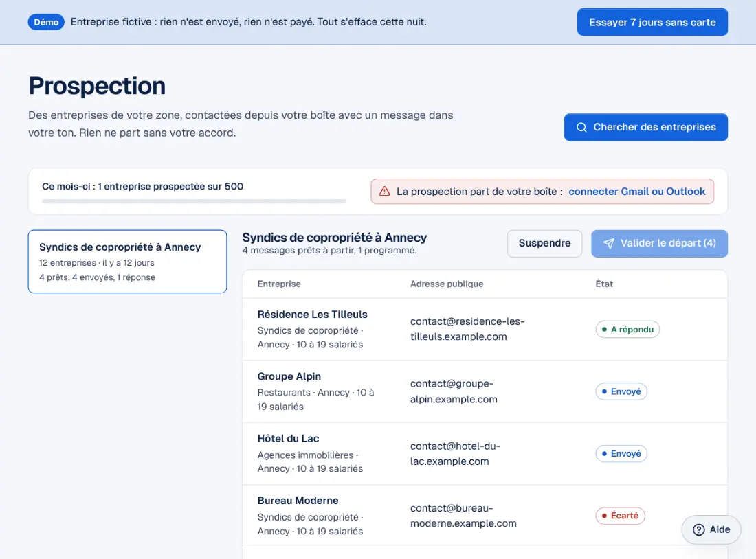The width and height of the screenshot is (756, 559).
Task: Click the 'Entreprise fictive' demo banner message
Action: (248, 22)
